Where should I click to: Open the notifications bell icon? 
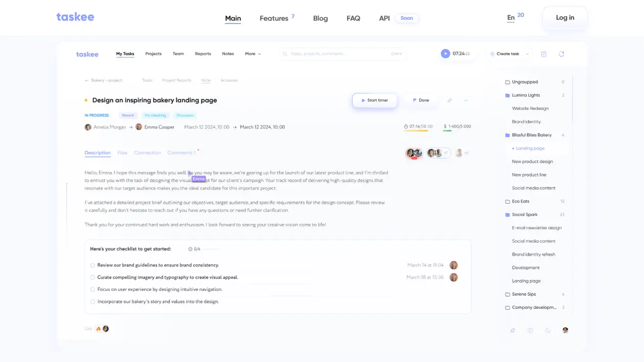click(561, 54)
